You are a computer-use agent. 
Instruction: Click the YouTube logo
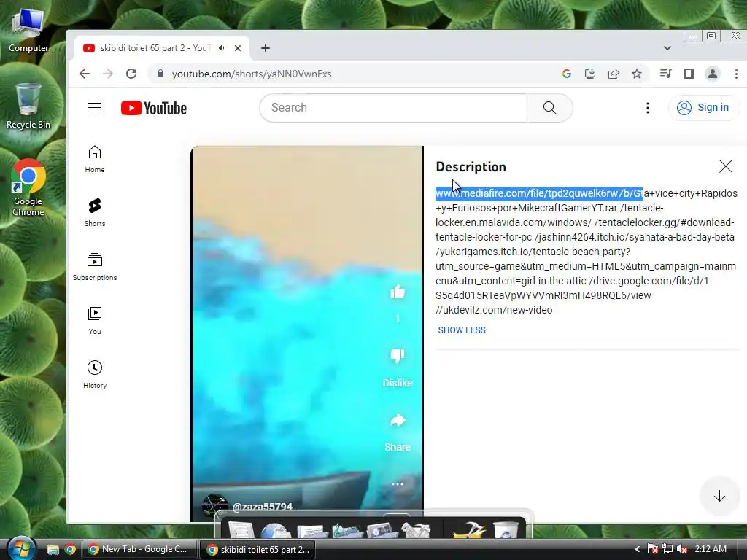tap(154, 108)
